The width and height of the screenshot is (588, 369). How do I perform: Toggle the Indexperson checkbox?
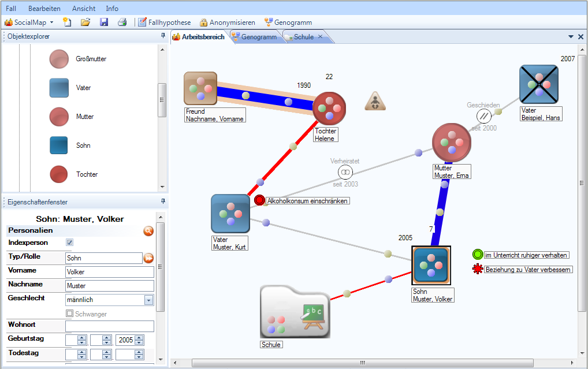click(69, 243)
